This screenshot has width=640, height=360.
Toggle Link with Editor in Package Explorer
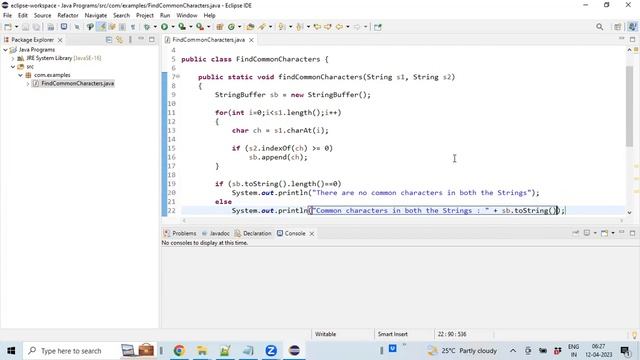point(119,40)
